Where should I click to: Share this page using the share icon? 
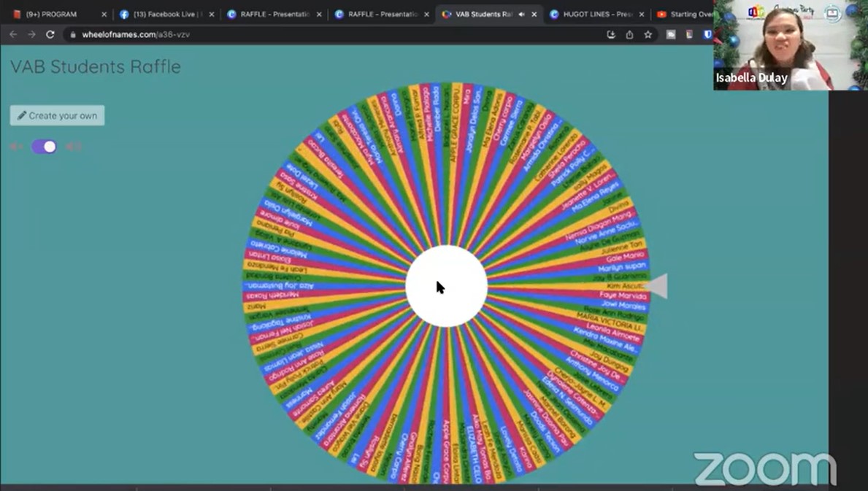pos(629,34)
